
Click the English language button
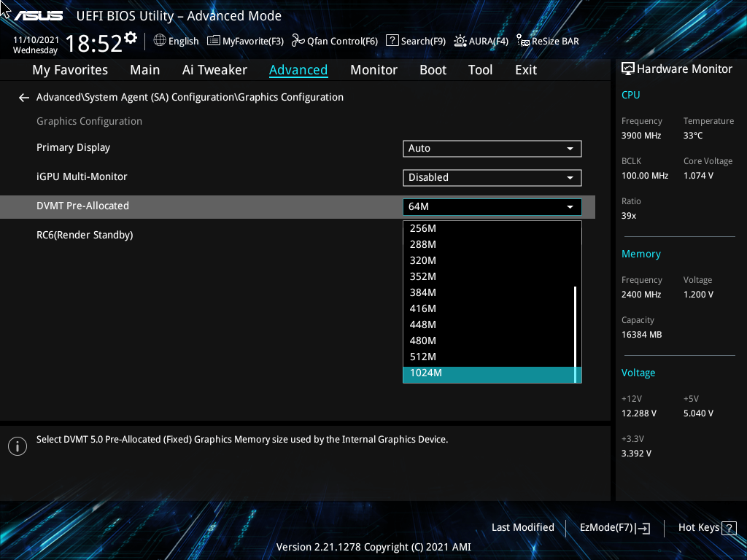[x=177, y=41]
